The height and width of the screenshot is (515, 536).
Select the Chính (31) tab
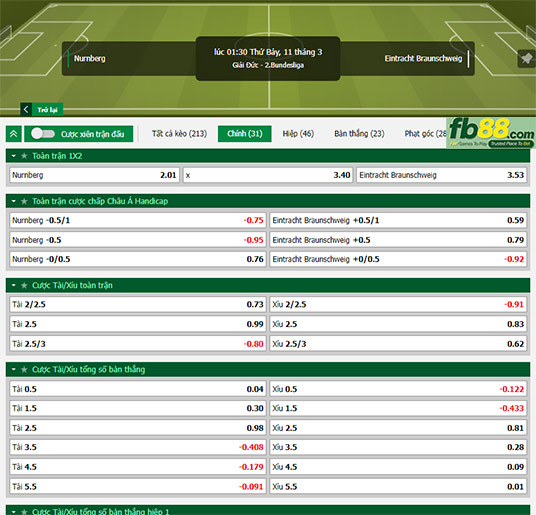[x=245, y=134]
